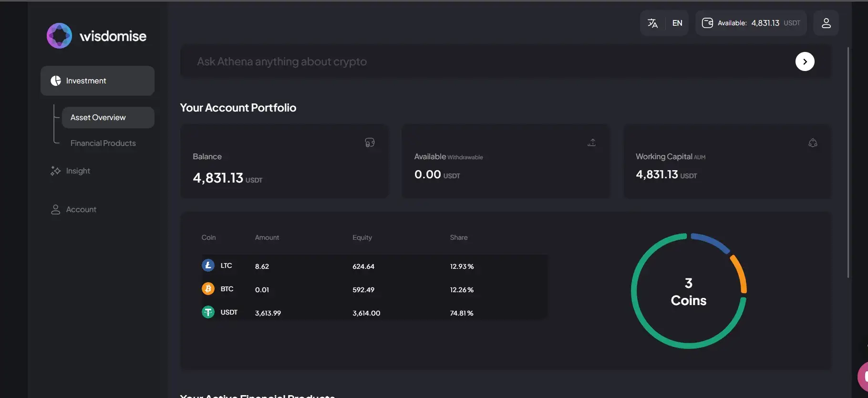Image resolution: width=868 pixels, height=398 pixels.
Task: Click the wisdomise logo icon
Action: pyautogui.click(x=59, y=36)
